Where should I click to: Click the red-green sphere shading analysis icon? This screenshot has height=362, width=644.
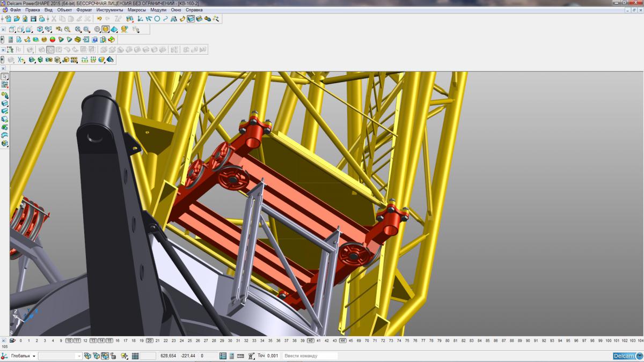tap(53, 39)
